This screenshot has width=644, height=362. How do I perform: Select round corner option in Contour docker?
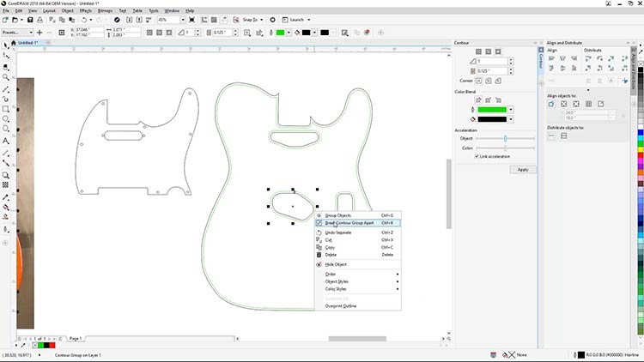(489, 81)
